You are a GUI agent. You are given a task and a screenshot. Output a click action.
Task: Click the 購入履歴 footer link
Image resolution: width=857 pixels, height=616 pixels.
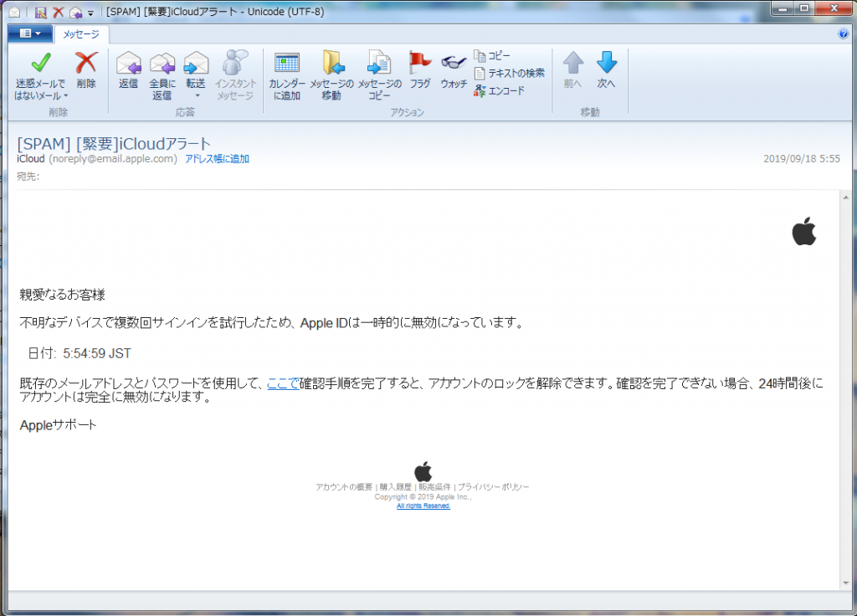(x=396, y=487)
